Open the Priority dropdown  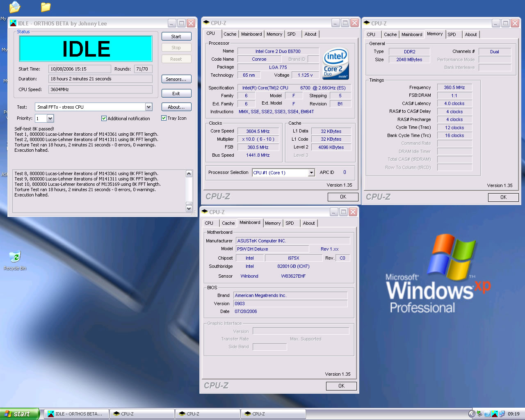[x=50, y=119]
